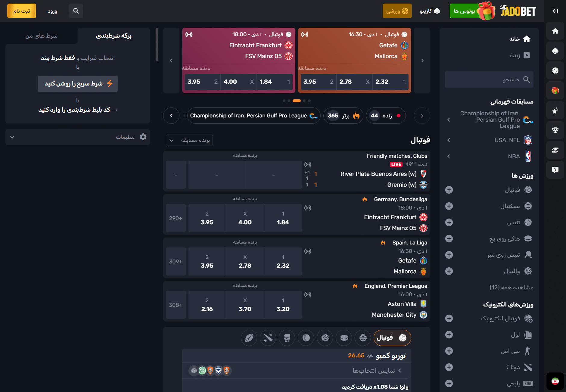
Task: Open the trophy icon in right rail
Action: tap(555, 130)
